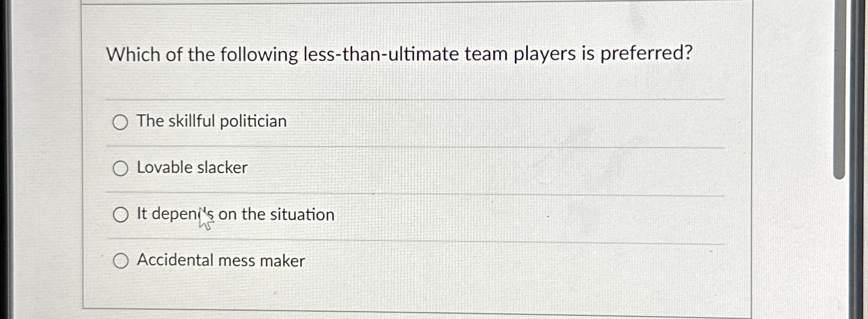Click the skillful politician answer text
This screenshot has width=868, height=319.
pyautogui.click(x=211, y=122)
